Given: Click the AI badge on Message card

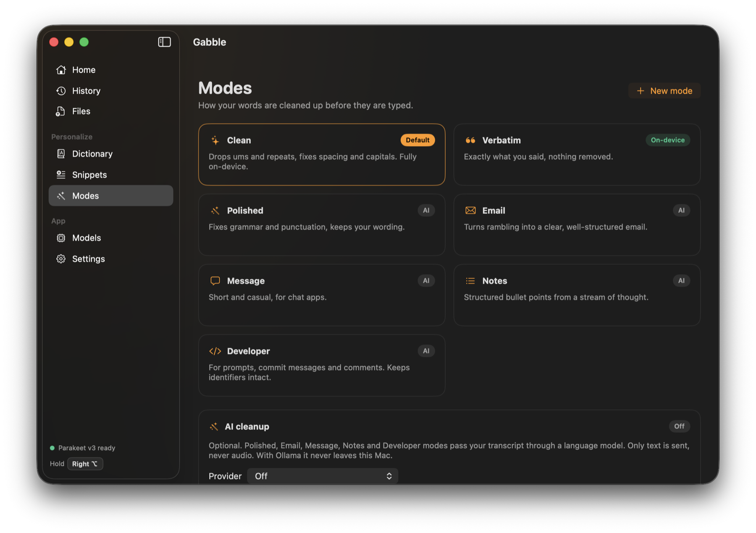Looking at the screenshot, I should pyautogui.click(x=426, y=280).
